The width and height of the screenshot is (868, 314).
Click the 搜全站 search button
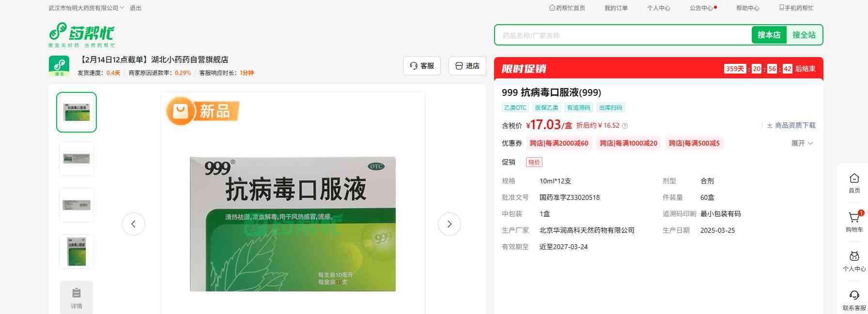tap(804, 35)
